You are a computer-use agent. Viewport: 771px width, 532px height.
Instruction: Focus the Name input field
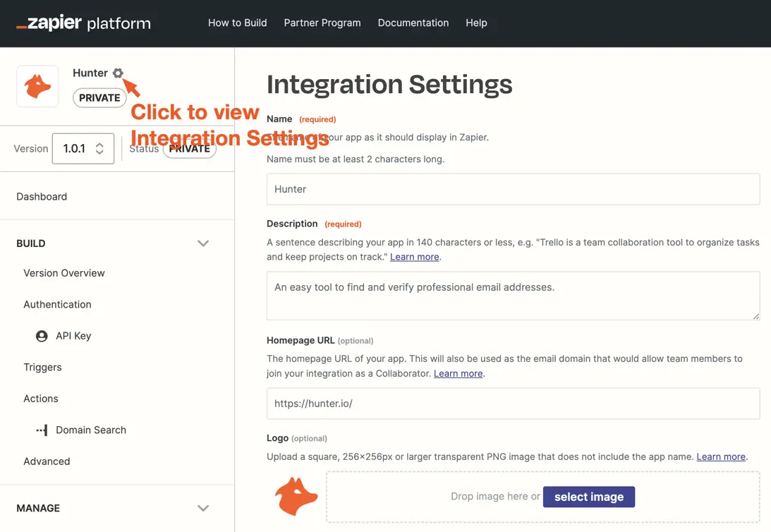point(514,189)
